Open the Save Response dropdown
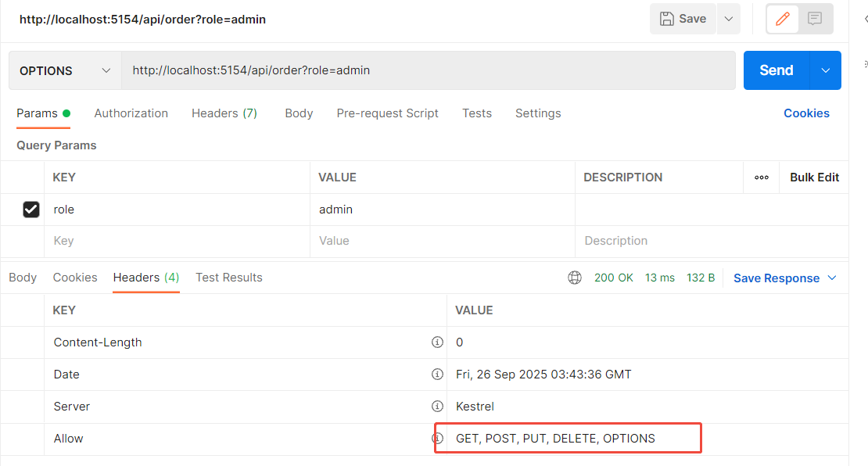The image size is (868, 466). click(x=784, y=278)
